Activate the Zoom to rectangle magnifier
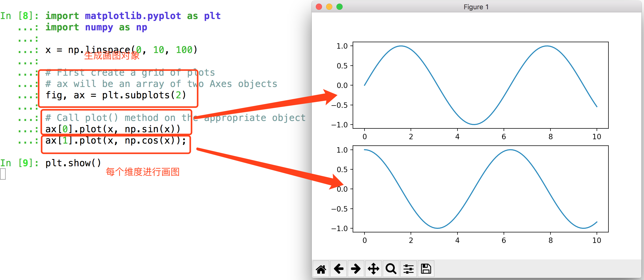The image size is (644, 280). [x=391, y=269]
